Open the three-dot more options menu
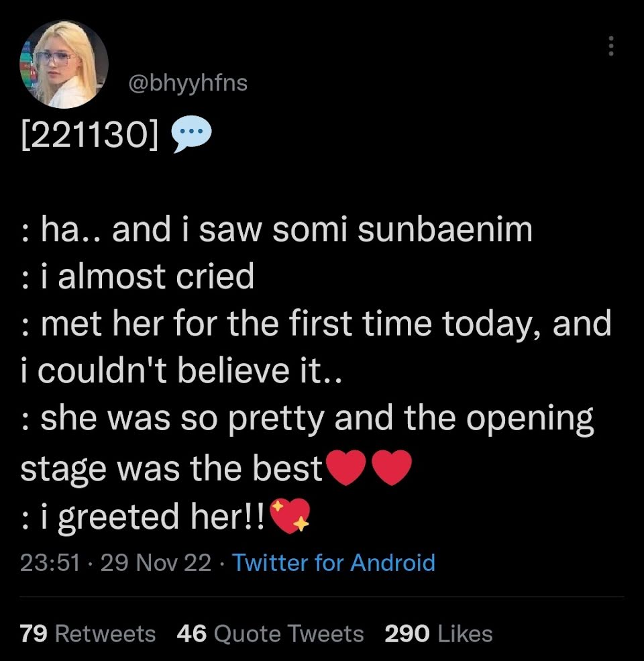 pyautogui.click(x=610, y=46)
